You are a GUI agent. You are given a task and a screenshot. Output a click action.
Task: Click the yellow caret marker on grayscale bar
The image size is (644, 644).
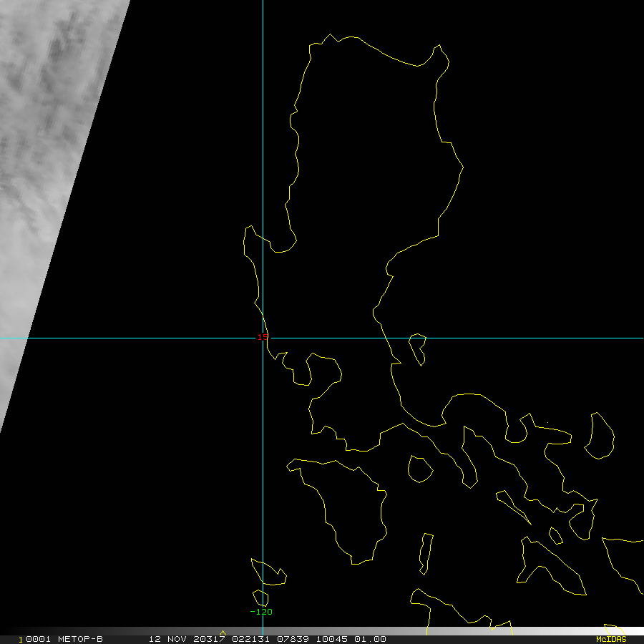click(223, 633)
